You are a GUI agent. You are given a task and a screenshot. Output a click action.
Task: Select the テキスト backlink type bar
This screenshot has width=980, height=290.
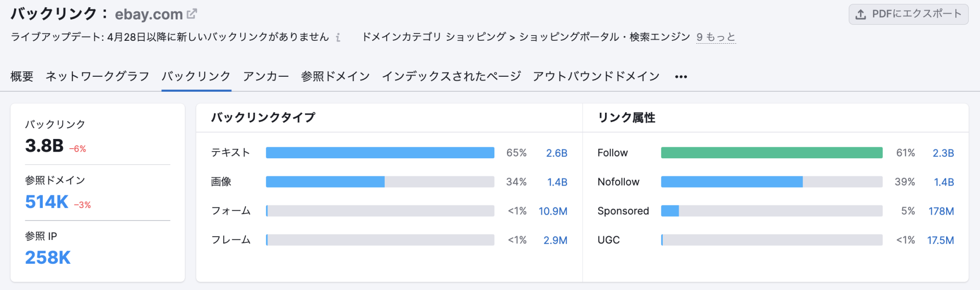click(380, 152)
